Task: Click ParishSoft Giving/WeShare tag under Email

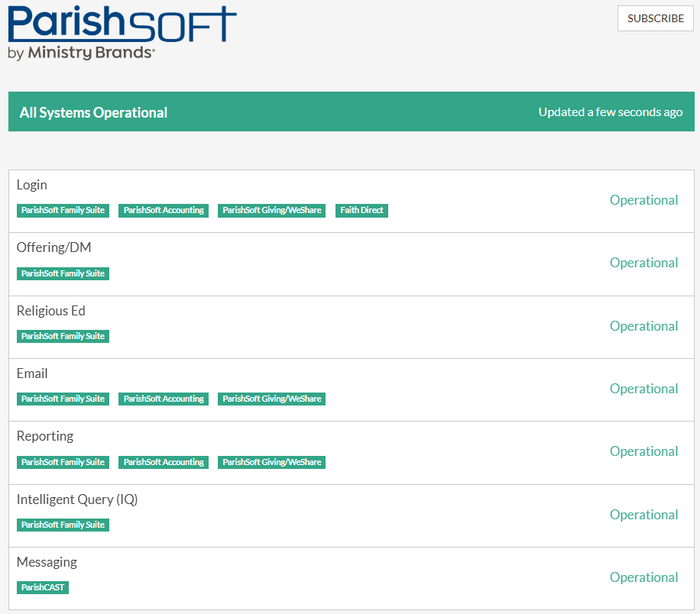Action: [x=271, y=399]
